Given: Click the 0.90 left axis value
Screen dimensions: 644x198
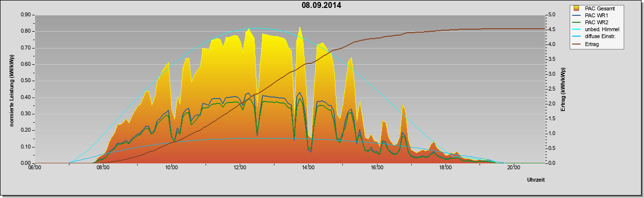Looking at the screenshot, I should click(x=26, y=15).
